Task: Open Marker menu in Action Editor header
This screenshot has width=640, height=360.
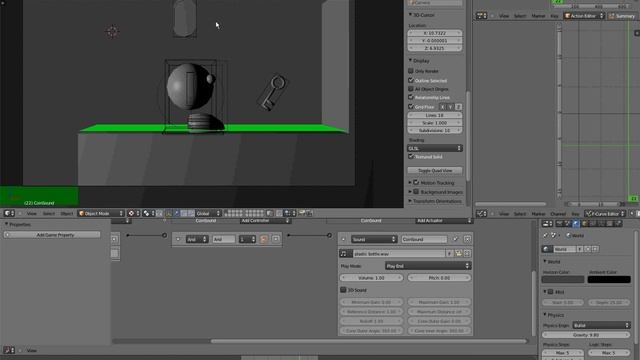Action: click(x=538, y=16)
